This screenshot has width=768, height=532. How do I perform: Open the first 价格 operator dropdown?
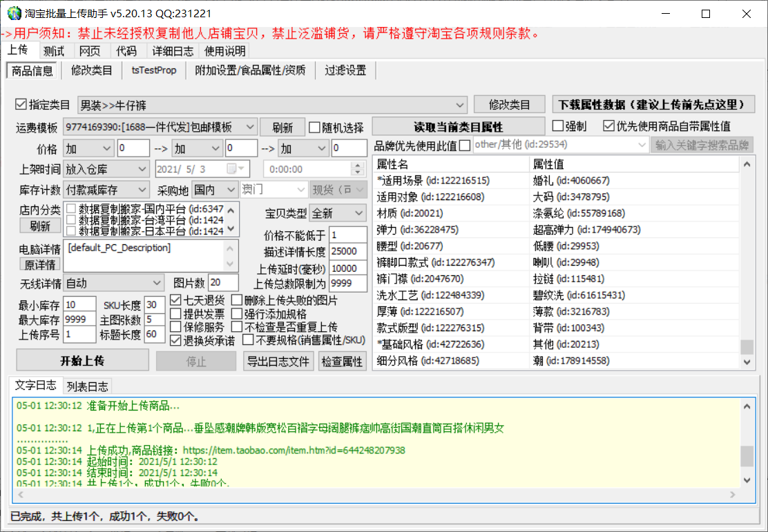(88, 148)
